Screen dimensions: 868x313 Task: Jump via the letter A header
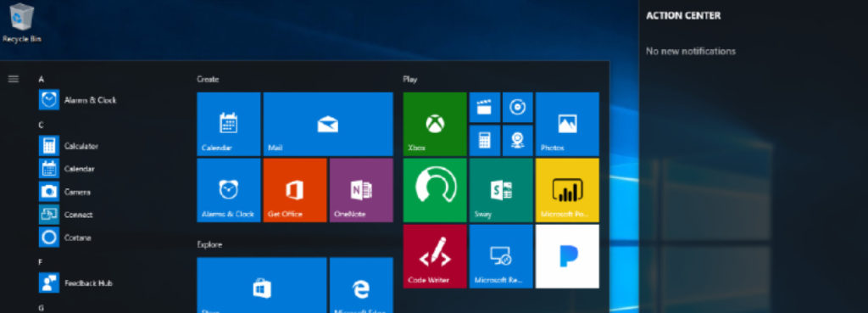point(42,79)
